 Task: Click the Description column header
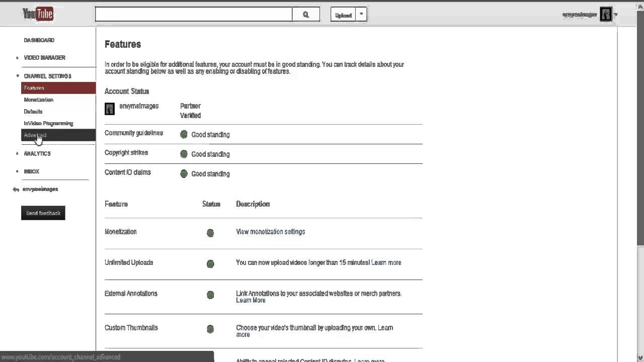[x=253, y=204]
